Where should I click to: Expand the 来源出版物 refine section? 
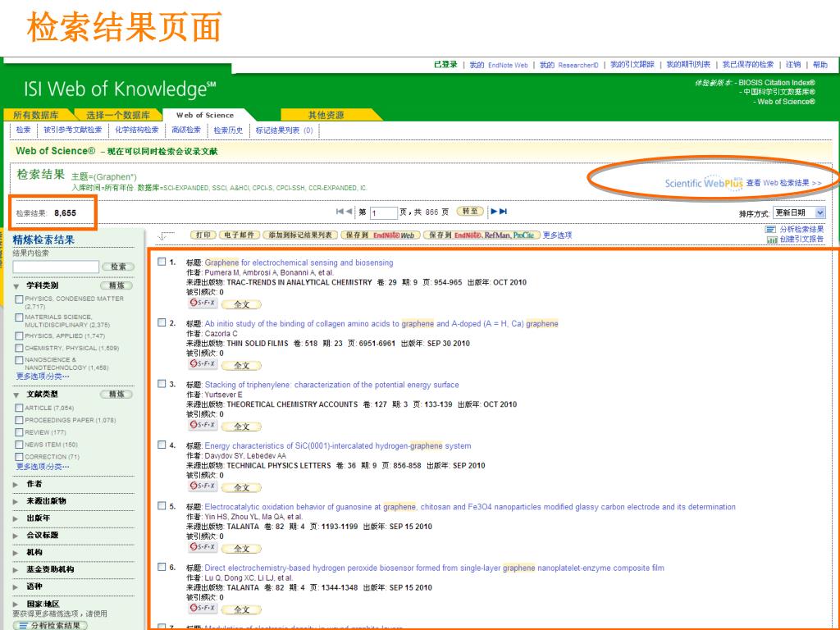tap(16, 501)
